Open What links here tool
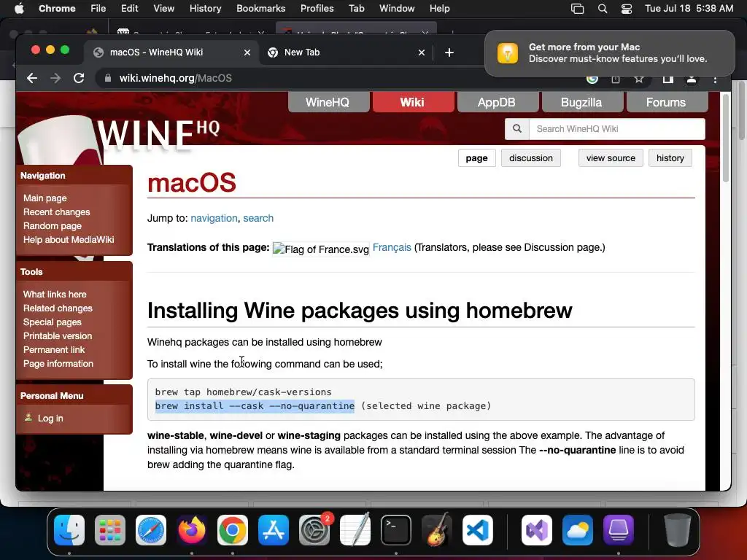The height and width of the screenshot is (560, 747). [55, 295]
